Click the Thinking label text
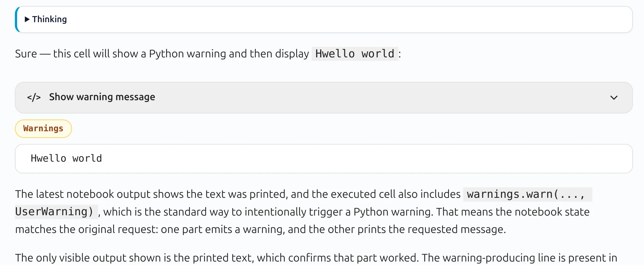 50,19
